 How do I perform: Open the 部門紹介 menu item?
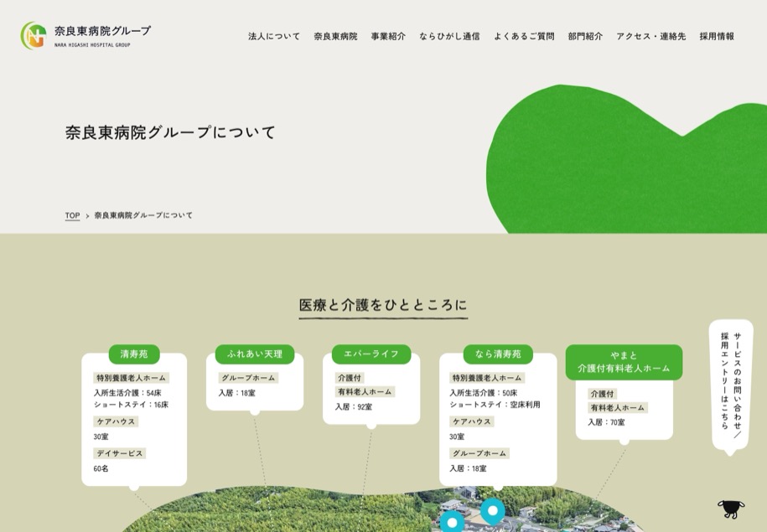[x=585, y=36]
